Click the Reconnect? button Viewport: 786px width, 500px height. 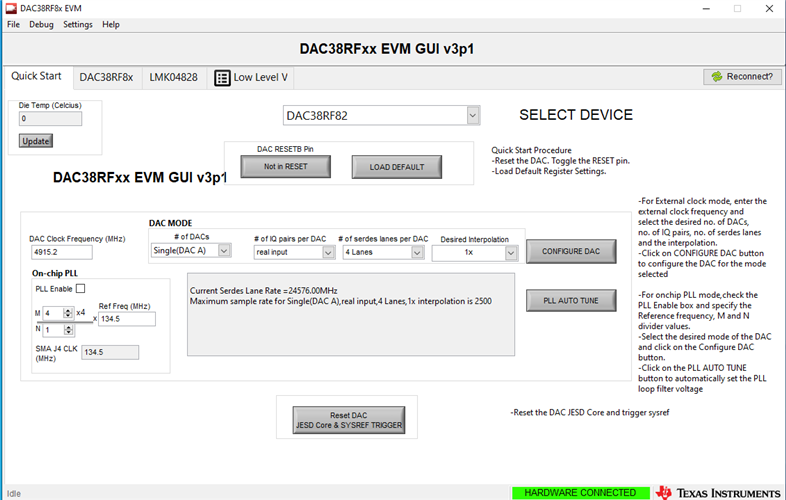coord(742,77)
